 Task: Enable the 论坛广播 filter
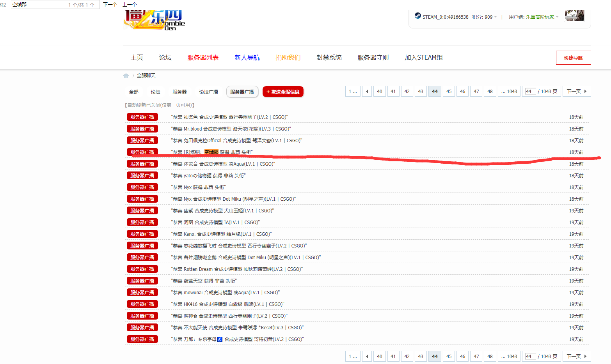pos(208,92)
